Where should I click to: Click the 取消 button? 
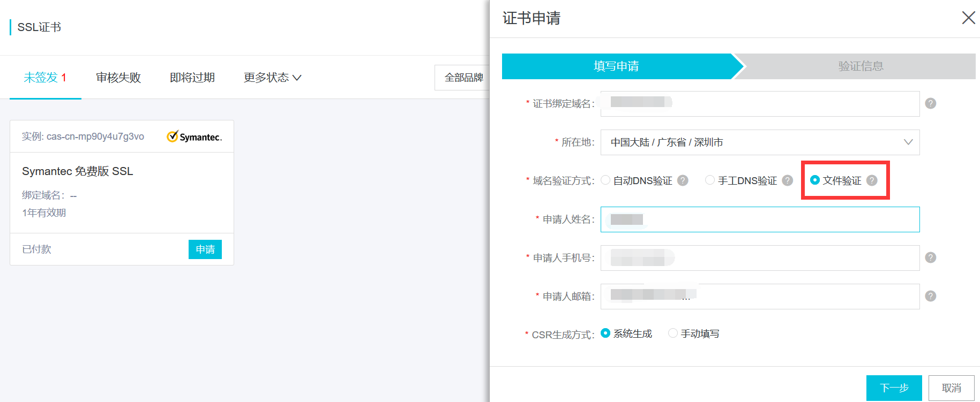[952, 388]
